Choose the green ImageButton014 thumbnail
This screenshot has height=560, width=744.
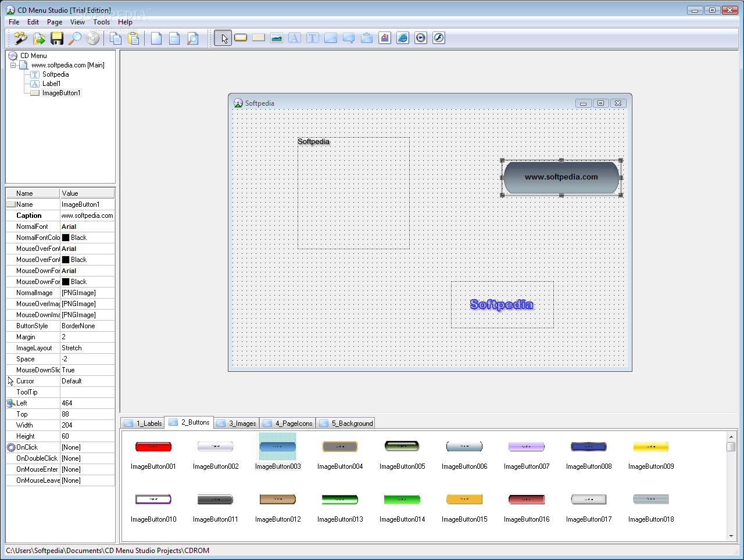point(402,500)
